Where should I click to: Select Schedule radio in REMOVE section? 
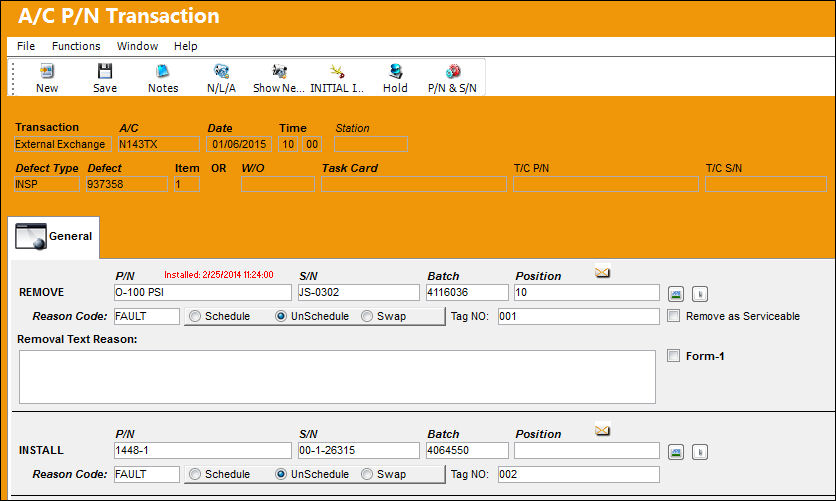coord(195,316)
